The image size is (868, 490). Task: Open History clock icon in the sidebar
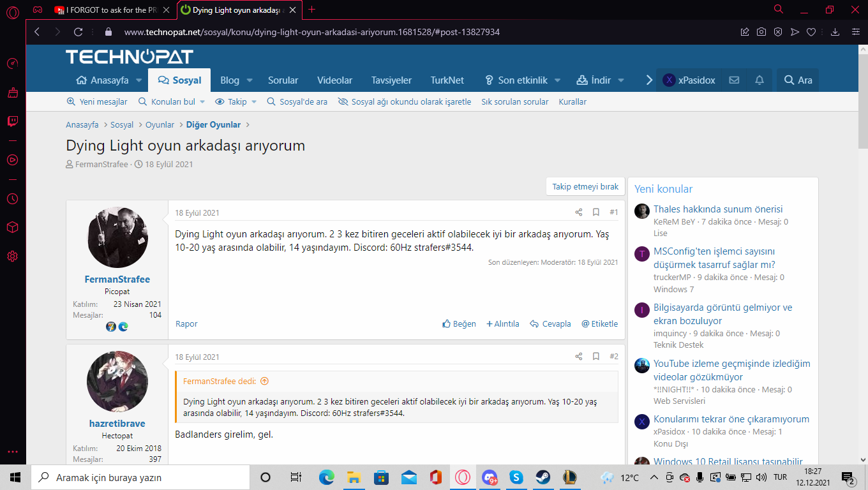coord(13,199)
